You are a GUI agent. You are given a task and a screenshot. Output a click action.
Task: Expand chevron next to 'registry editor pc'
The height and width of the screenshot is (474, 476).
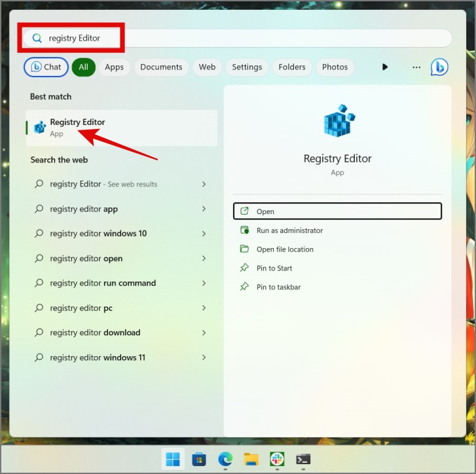click(x=204, y=308)
